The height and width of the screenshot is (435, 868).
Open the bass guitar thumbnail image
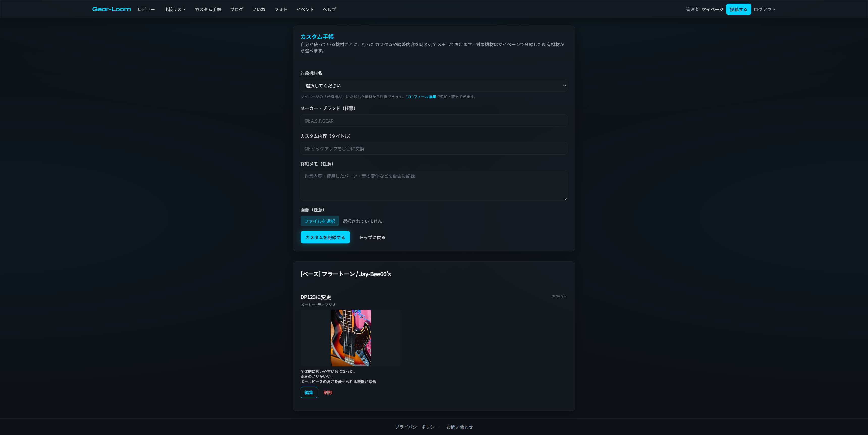(x=350, y=338)
